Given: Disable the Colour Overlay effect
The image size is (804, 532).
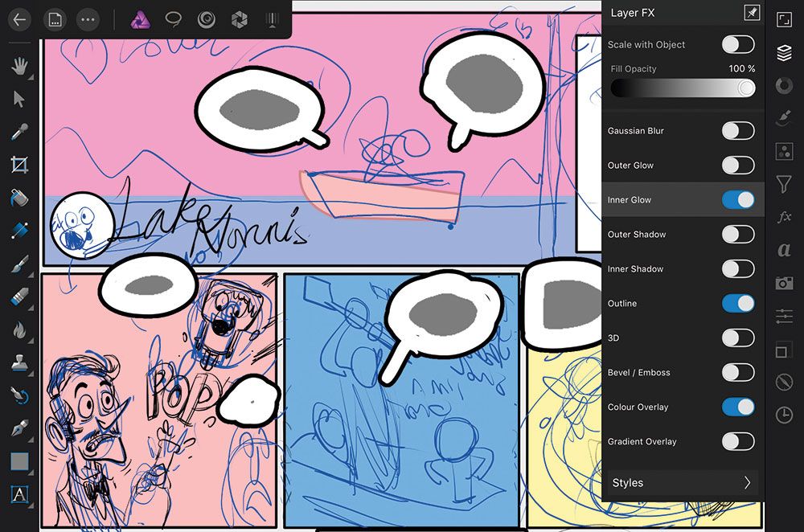Looking at the screenshot, I should (737, 407).
